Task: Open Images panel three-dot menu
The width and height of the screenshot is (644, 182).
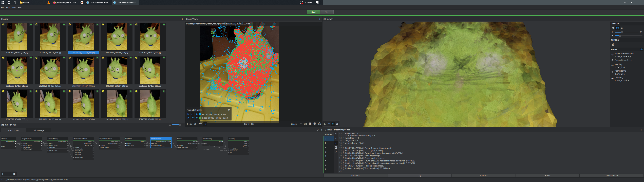Action: [182, 19]
